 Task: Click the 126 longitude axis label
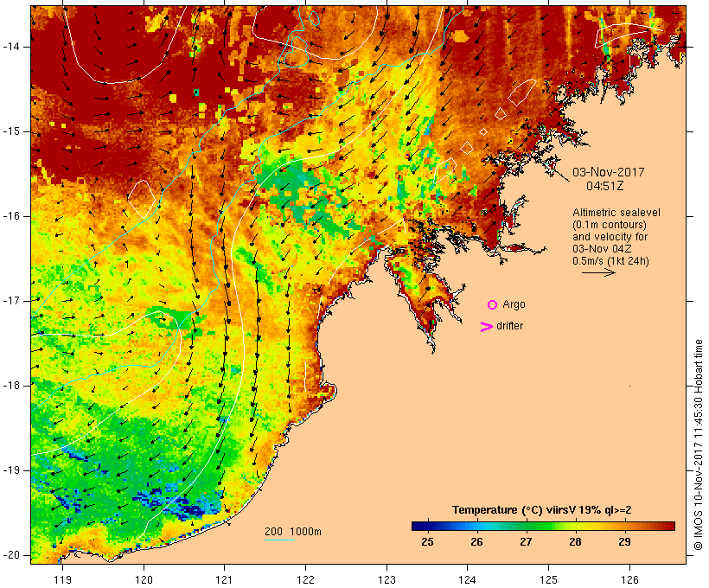(x=629, y=579)
